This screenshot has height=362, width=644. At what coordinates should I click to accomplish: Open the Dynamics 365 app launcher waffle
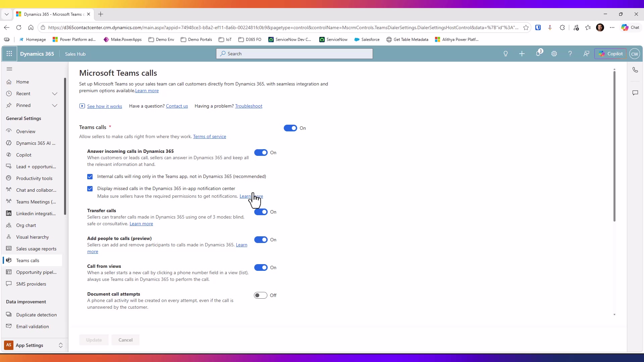point(9,54)
